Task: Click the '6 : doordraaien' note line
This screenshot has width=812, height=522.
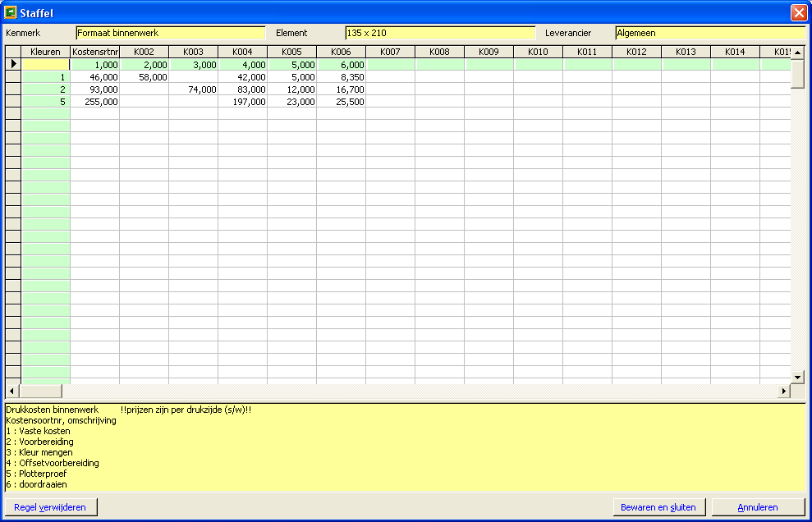Action: click(x=36, y=484)
